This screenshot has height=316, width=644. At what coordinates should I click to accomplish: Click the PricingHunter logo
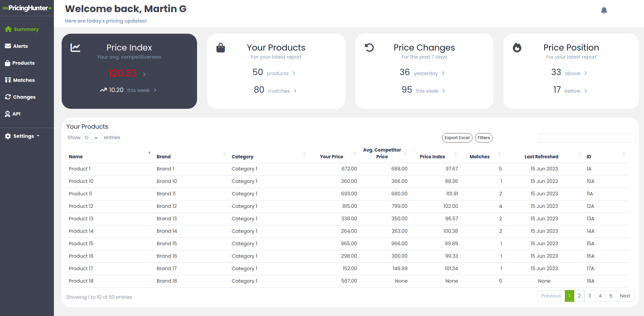(27, 8)
